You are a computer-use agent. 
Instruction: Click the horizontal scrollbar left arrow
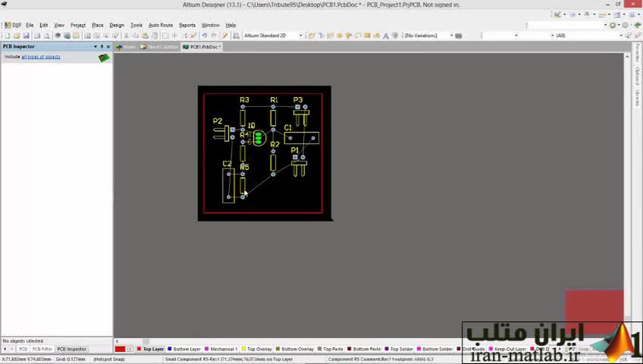coord(118,341)
